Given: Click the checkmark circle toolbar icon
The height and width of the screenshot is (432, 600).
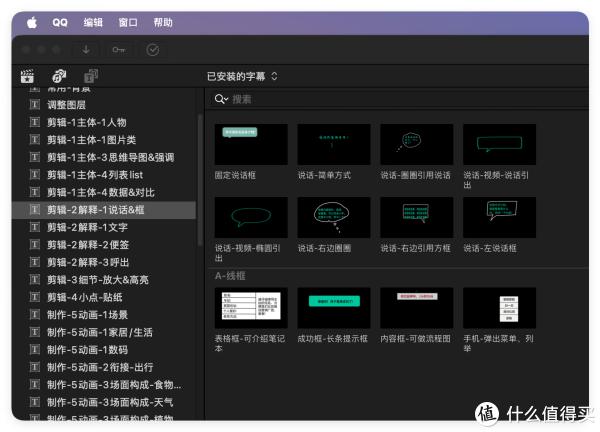Looking at the screenshot, I should click(x=153, y=50).
